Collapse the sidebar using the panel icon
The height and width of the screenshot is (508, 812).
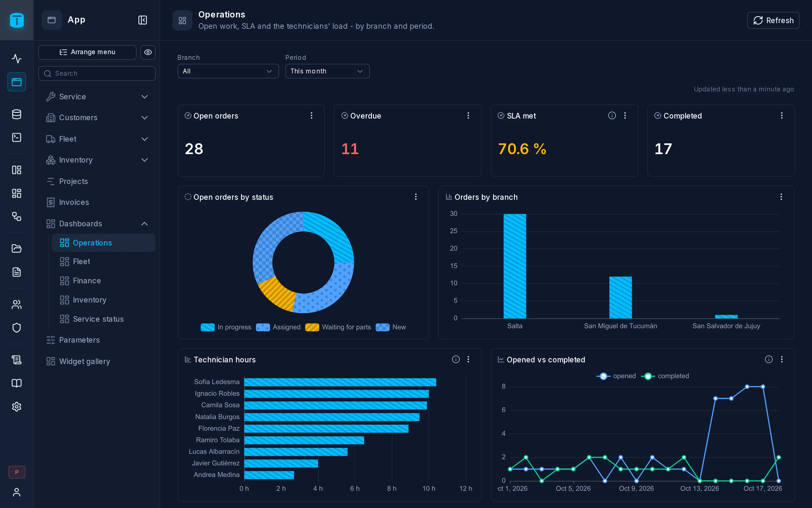[143, 20]
